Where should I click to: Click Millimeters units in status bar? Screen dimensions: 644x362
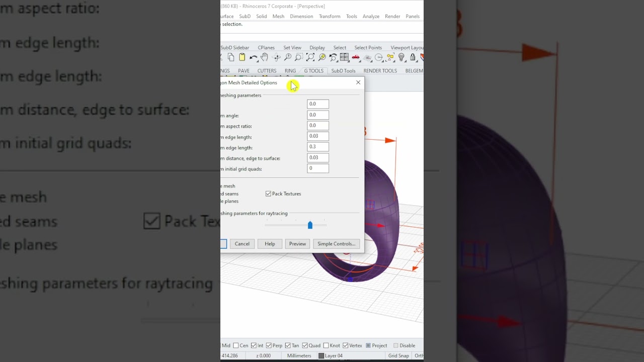coord(299,356)
